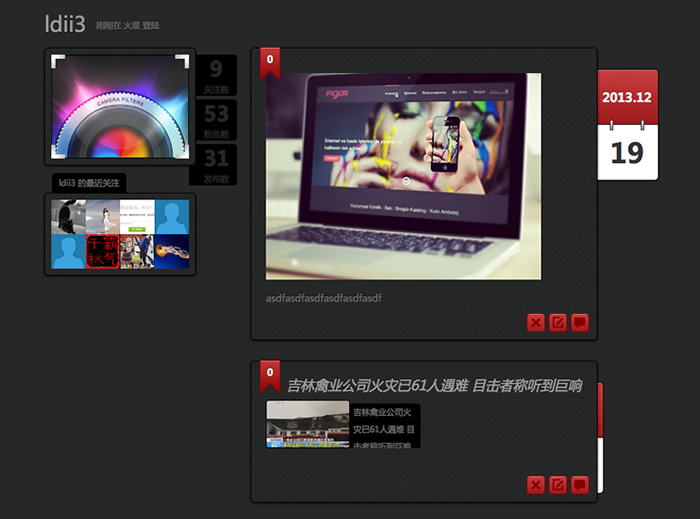Open the laptop photo in the first post

click(403, 176)
